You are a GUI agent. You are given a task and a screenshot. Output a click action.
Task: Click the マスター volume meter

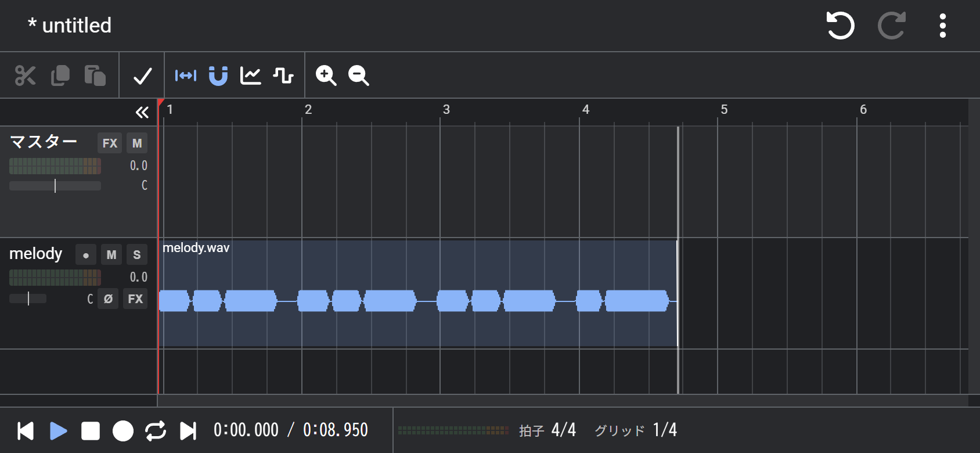pos(55,166)
